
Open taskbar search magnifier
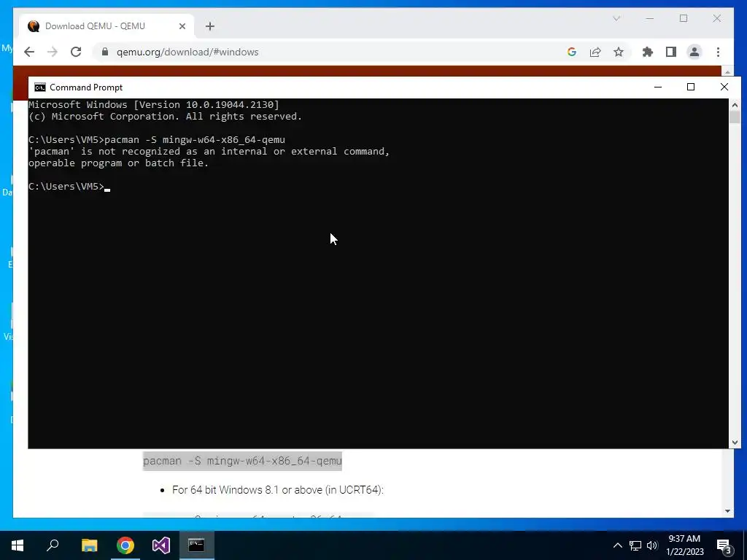point(53,545)
